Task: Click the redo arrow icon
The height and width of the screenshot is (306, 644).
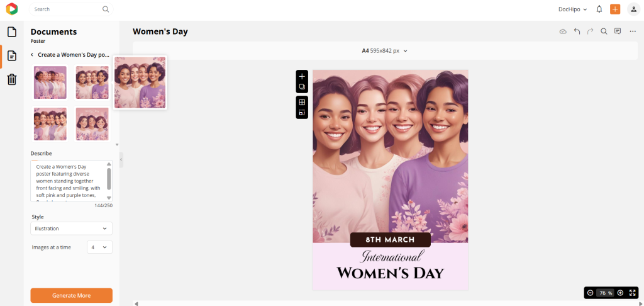Action: [590, 31]
